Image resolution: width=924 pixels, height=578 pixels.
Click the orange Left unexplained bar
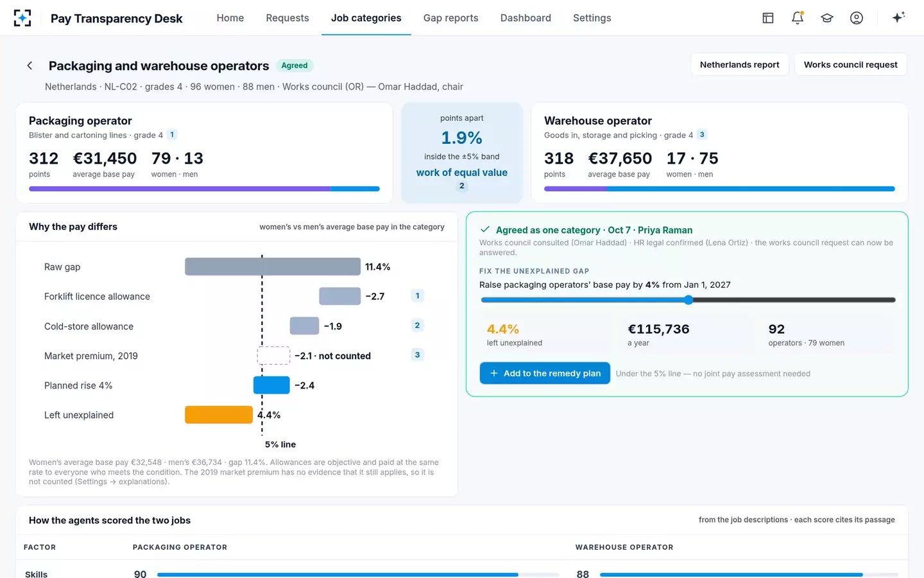219,415
